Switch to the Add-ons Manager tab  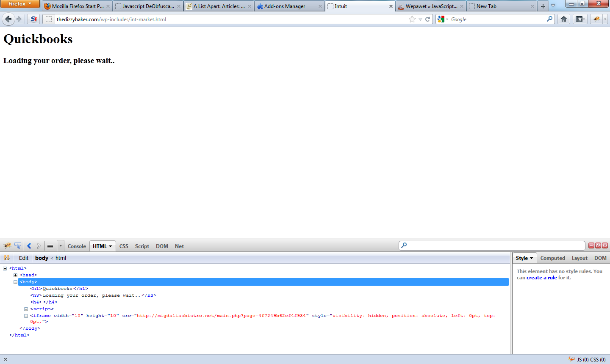289,6
